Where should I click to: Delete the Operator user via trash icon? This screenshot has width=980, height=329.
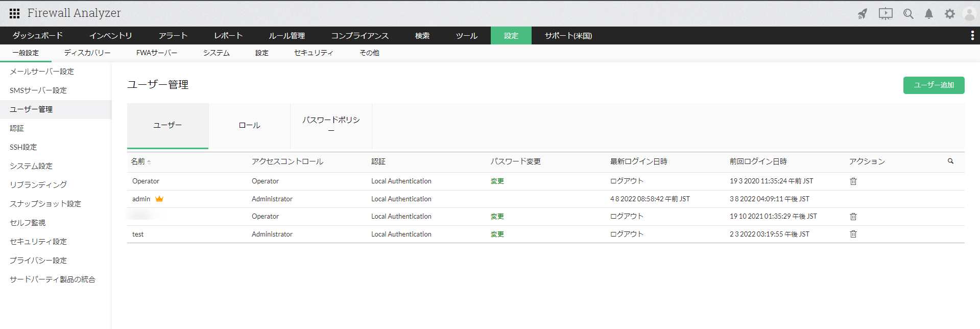tap(853, 181)
